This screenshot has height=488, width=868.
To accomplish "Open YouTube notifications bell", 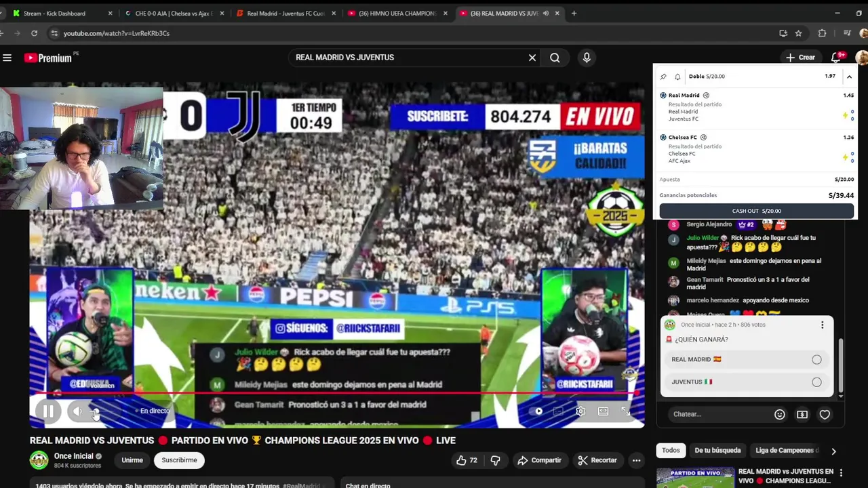I will point(836,58).
